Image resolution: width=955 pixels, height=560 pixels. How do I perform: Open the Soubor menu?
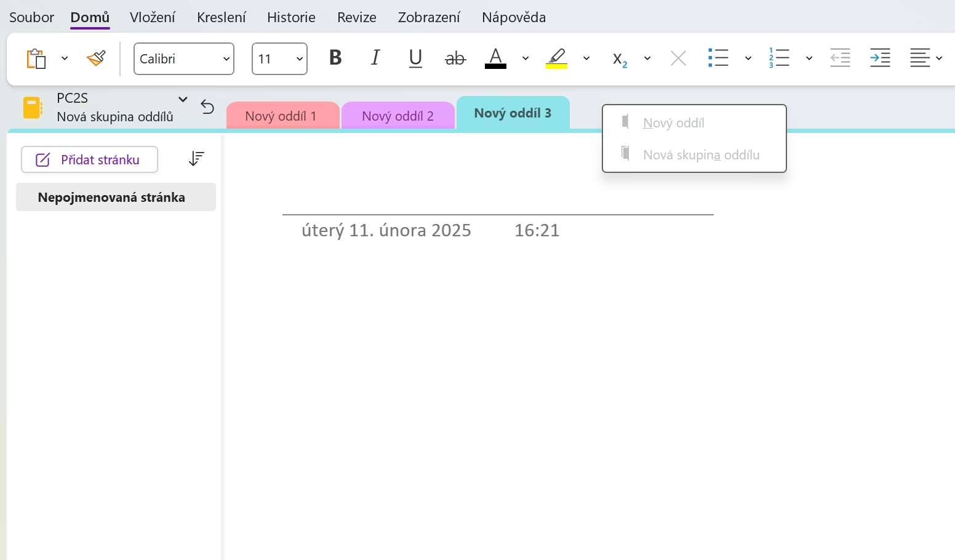pyautogui.click(x=31, y=17)
